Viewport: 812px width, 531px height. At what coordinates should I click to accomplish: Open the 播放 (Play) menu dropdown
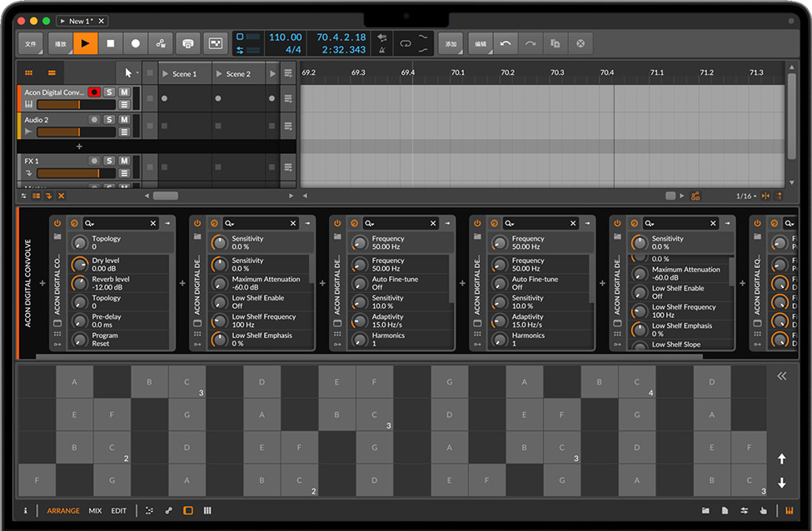click(60, 43)
